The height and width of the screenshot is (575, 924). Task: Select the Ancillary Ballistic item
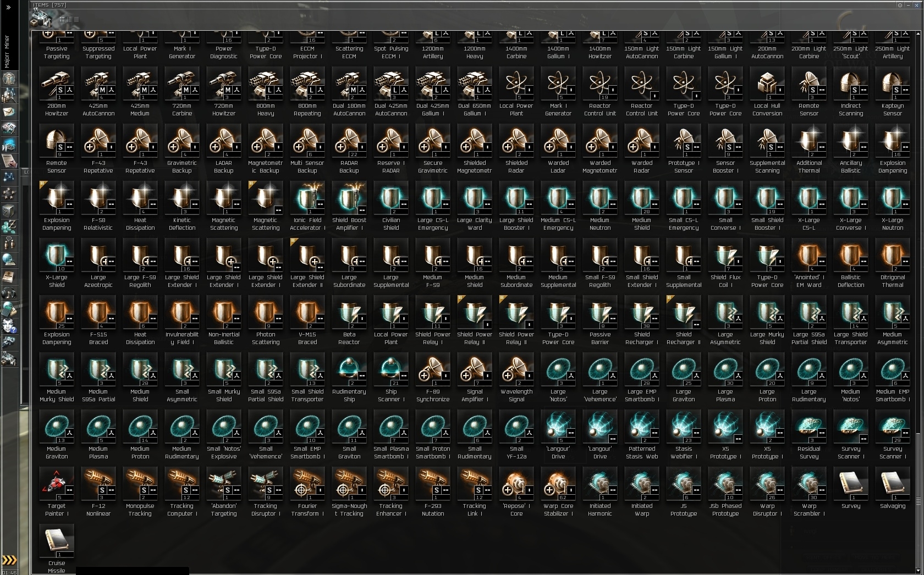pos(851,149)
